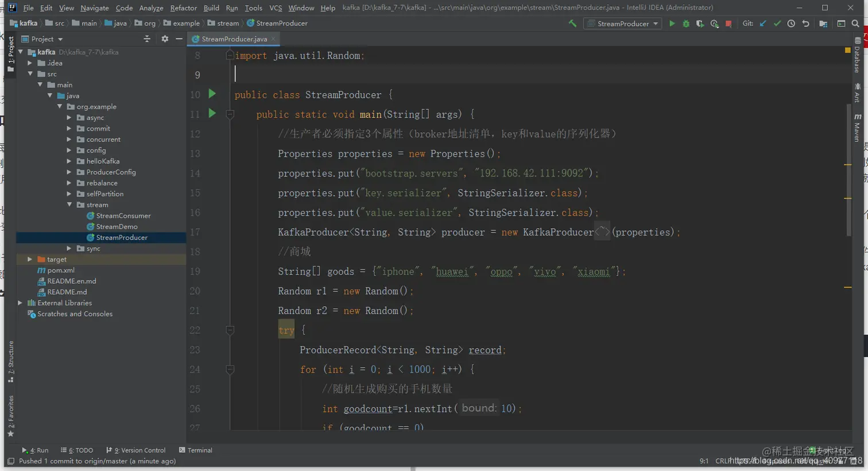Select the StreamProducer.java editor tab

(x=234, y=39)
